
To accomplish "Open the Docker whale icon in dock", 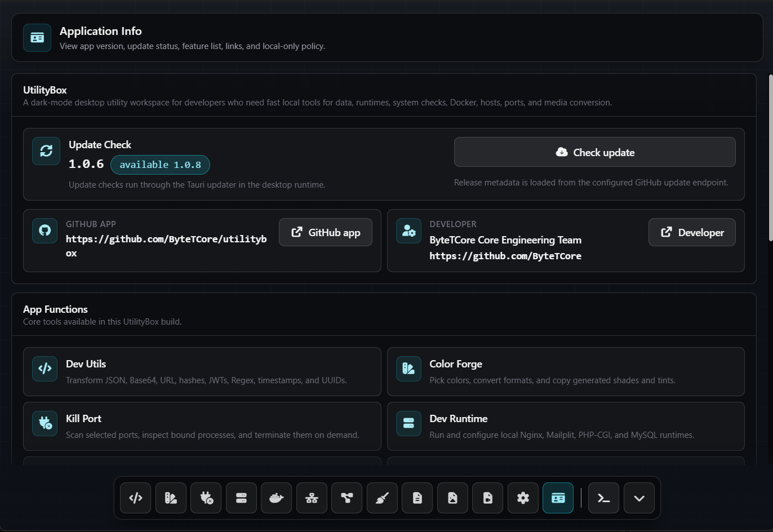I will [x=277, y=498].
